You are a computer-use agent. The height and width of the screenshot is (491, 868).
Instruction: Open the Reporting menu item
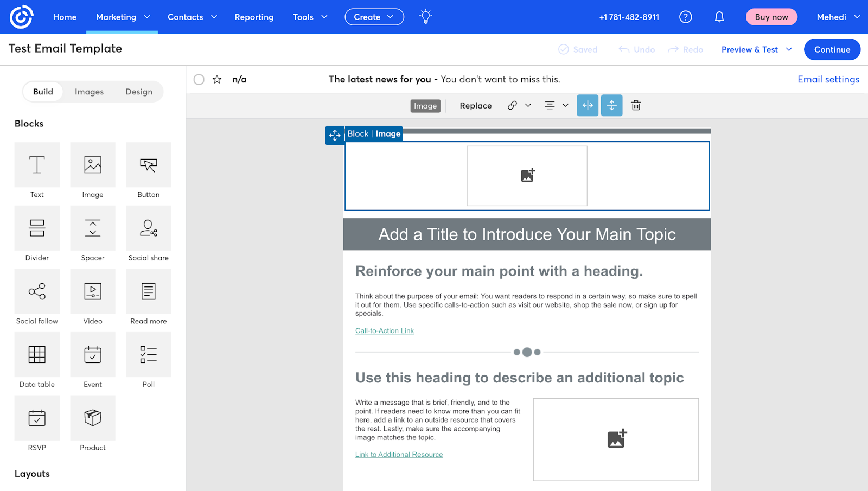point(254,17)
